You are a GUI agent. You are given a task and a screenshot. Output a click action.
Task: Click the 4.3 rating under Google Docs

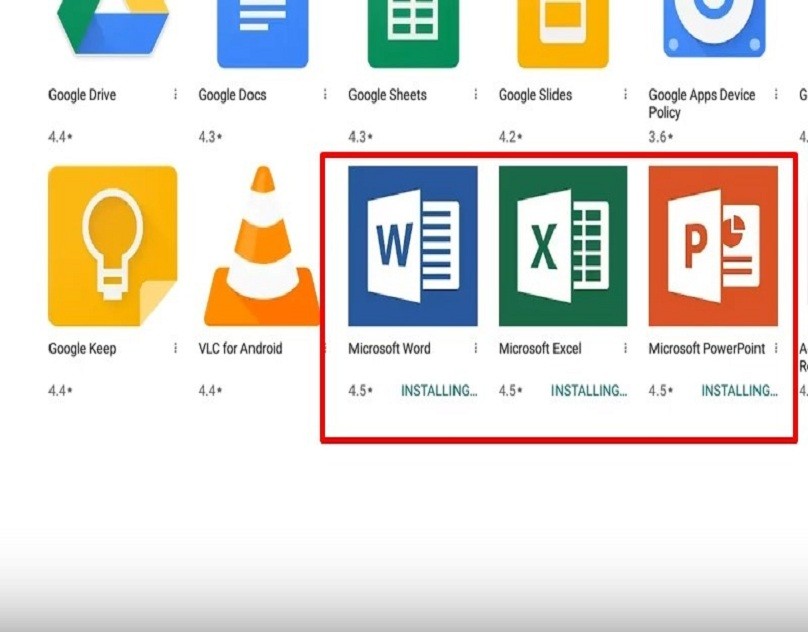click(210, 137)
